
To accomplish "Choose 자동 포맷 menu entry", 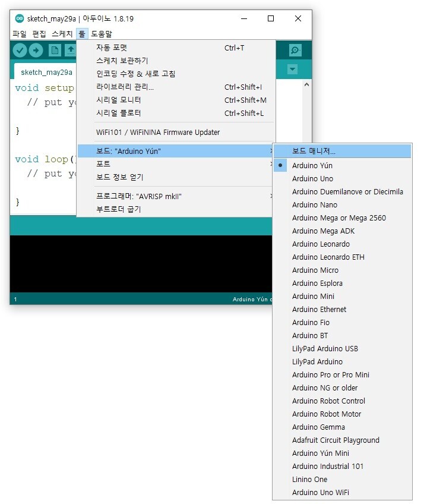I will click(175, 48).
